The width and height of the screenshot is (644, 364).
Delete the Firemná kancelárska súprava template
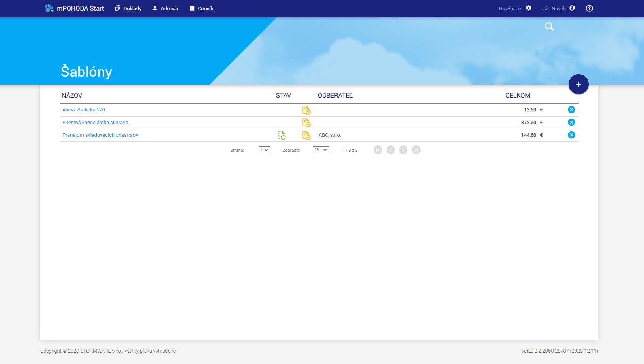tap(571, 122)
